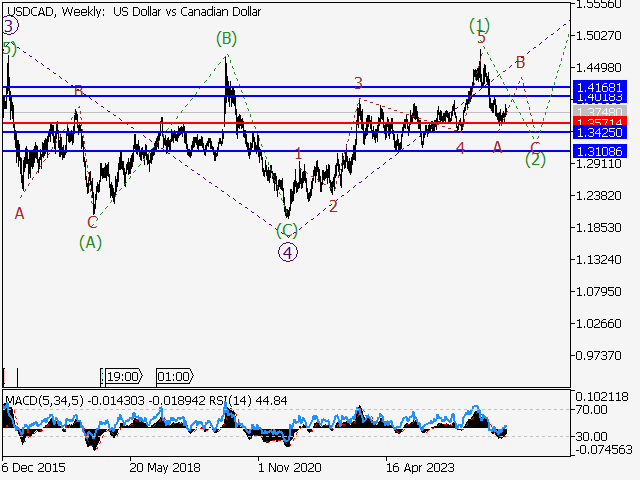Click the green (C) wave label at low

(287, 230)
